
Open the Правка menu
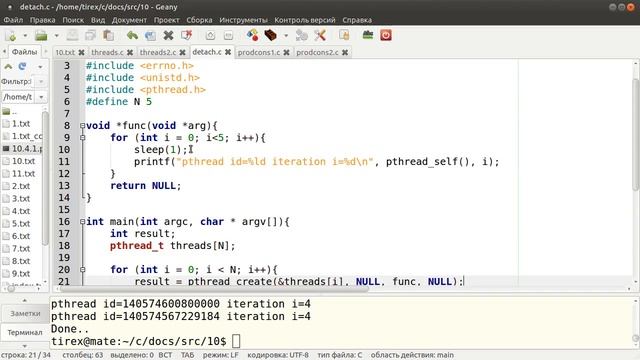pyautogui.click(x=42, y=20)
